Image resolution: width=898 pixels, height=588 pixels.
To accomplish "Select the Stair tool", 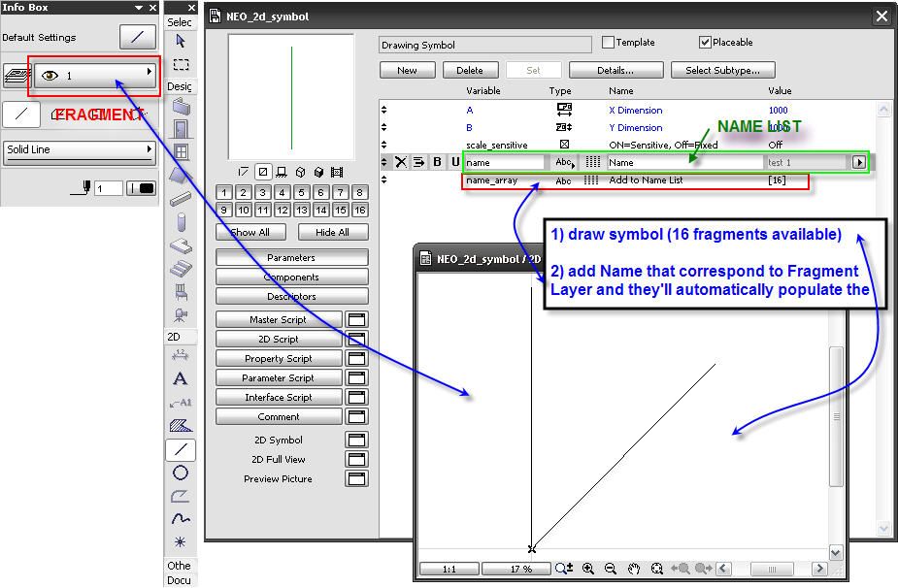I will click(181, 269).
